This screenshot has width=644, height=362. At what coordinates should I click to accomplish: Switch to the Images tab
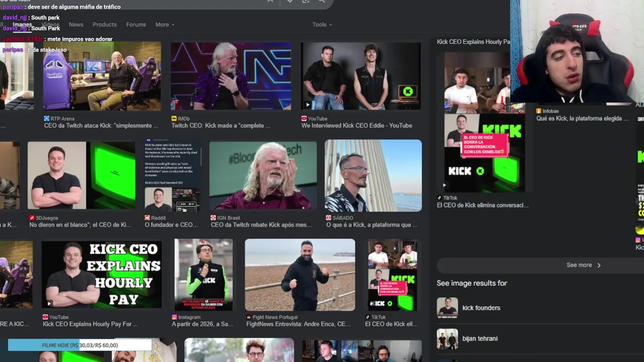point(22,25)
